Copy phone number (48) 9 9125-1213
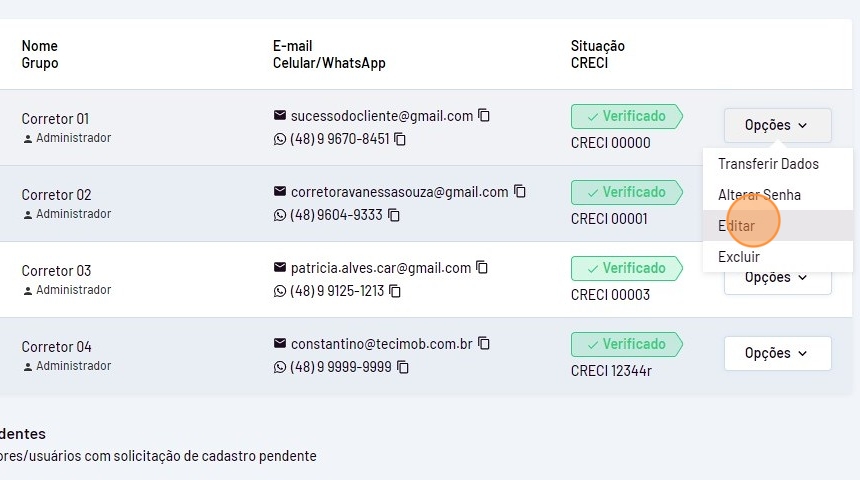 click(x=395, y=291)
